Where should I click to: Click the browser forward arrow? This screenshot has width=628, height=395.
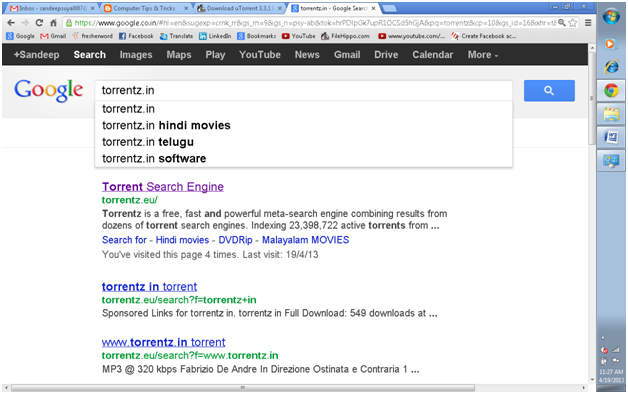pos(25,23)
